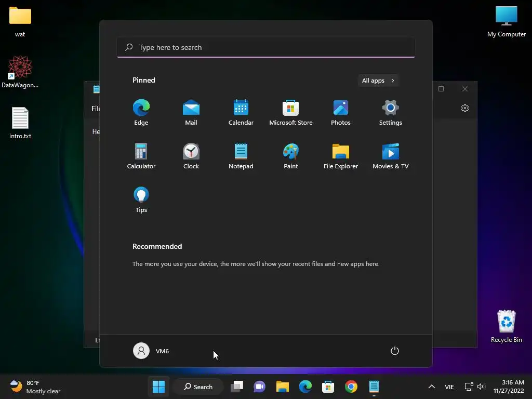532x399 pixels.
Task: Expand the All apps list
Action: pyautogui.click(x=378, y=81)
